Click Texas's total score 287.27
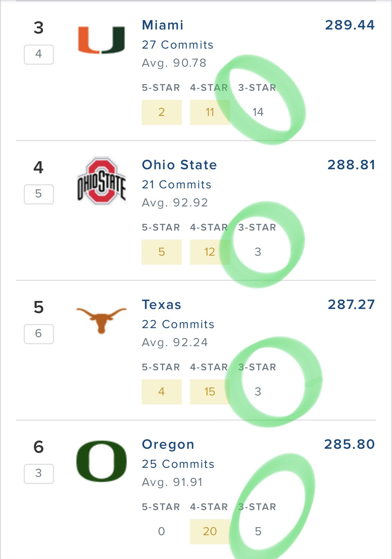This screenshot has width=392, height=559. (351, 305)
